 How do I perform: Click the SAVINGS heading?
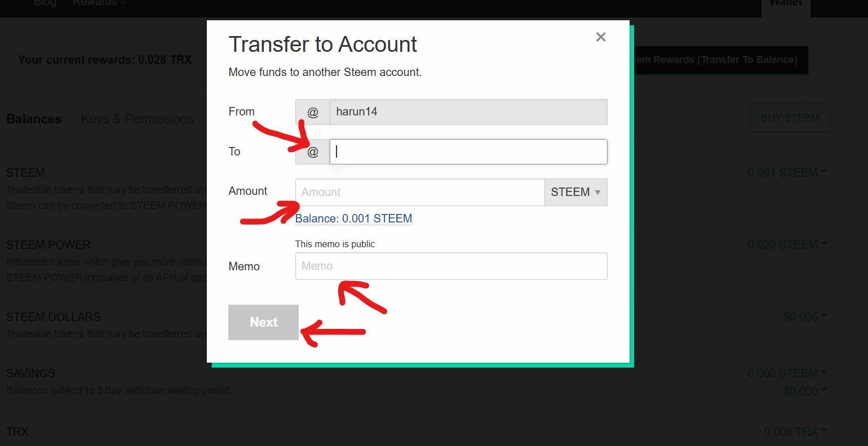pos(30,373)
